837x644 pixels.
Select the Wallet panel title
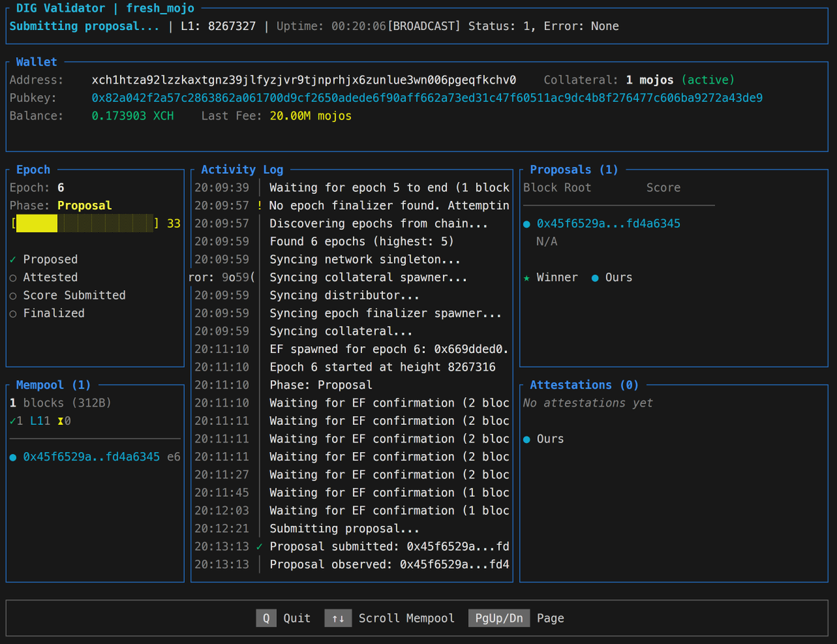37,62
